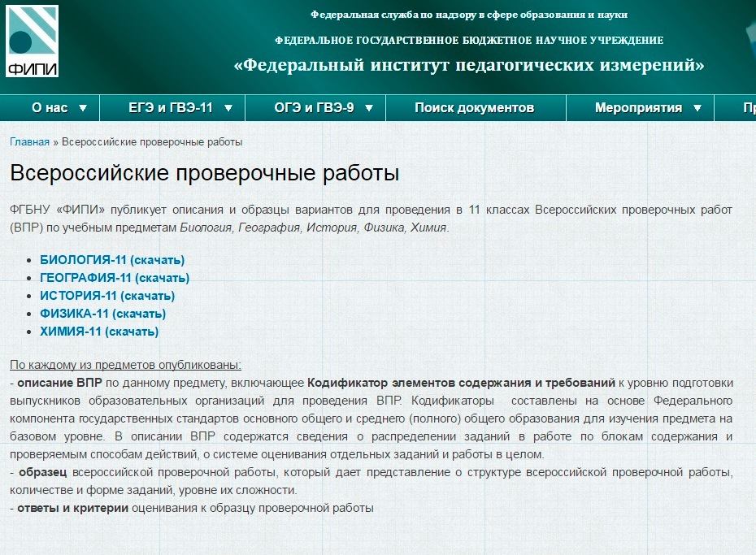Open the Поиск документов menu item

(474, 108)
